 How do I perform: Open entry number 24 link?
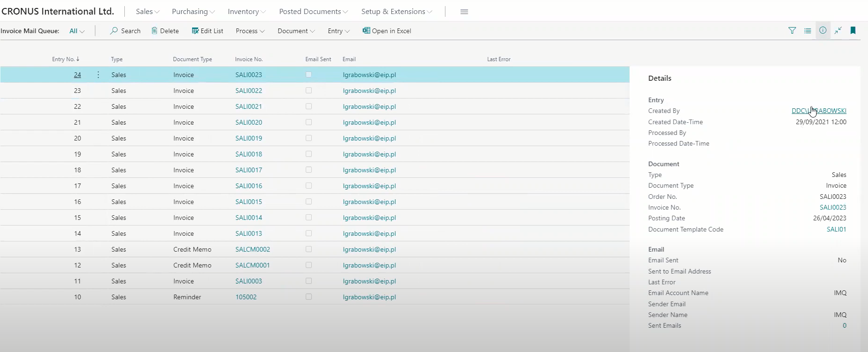pos(78,75)
